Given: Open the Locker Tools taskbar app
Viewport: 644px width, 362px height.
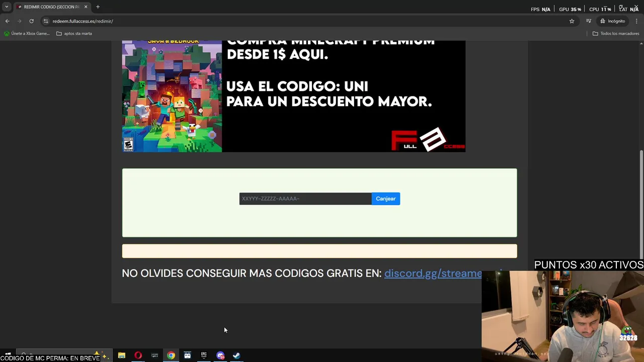Looking at the screenshot, I should 154,355.
